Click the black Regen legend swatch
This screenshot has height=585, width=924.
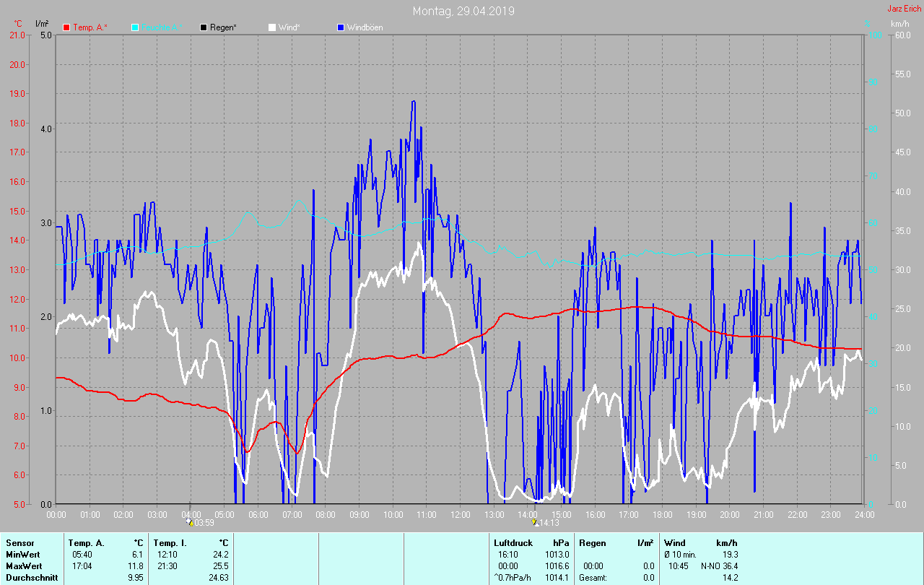(204, 27)
